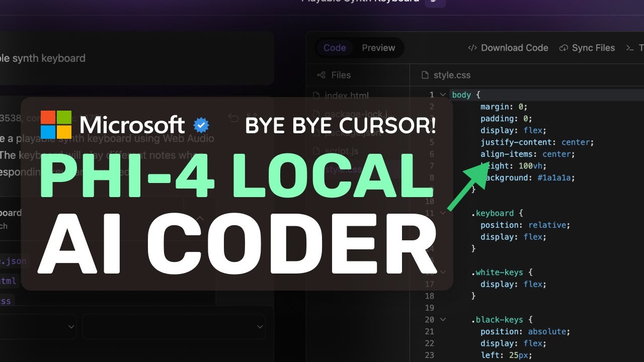The image size is (644, 362).
Task: Click the 'align-items: center;' code line
Action: [527, 154]
